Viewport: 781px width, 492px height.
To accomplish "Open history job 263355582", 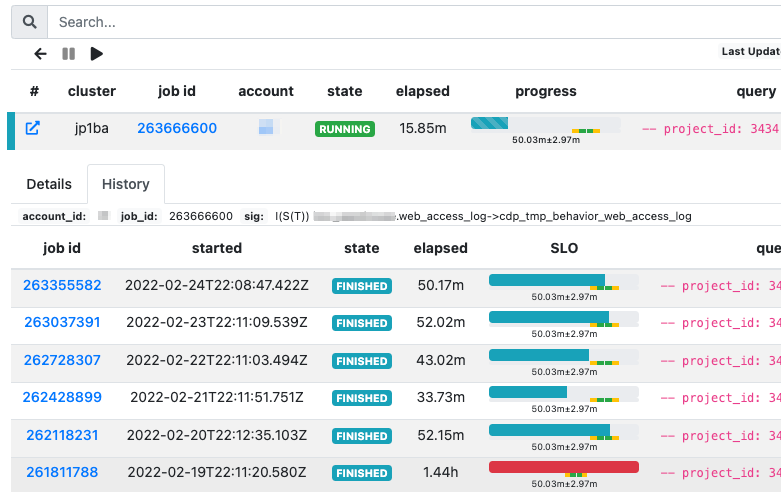I will [x=62, y=285].
